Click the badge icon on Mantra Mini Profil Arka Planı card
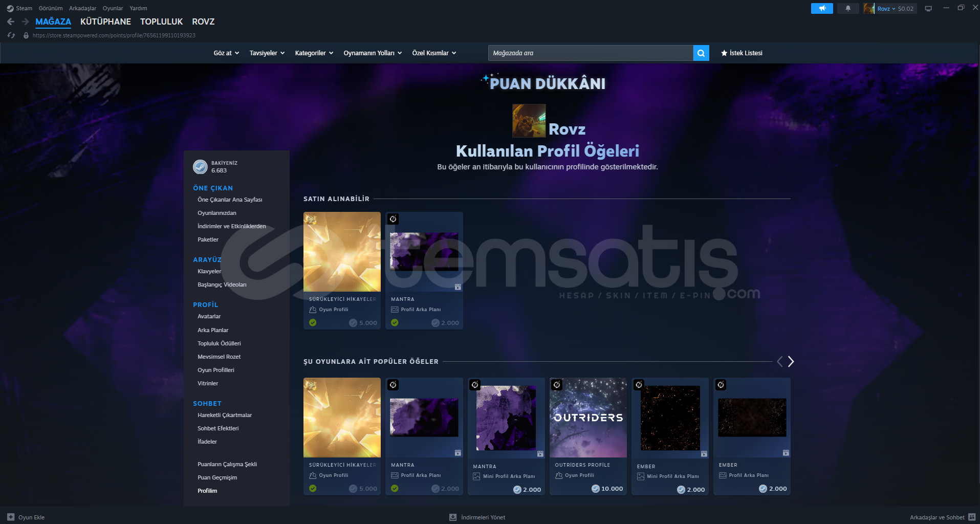 475,384
